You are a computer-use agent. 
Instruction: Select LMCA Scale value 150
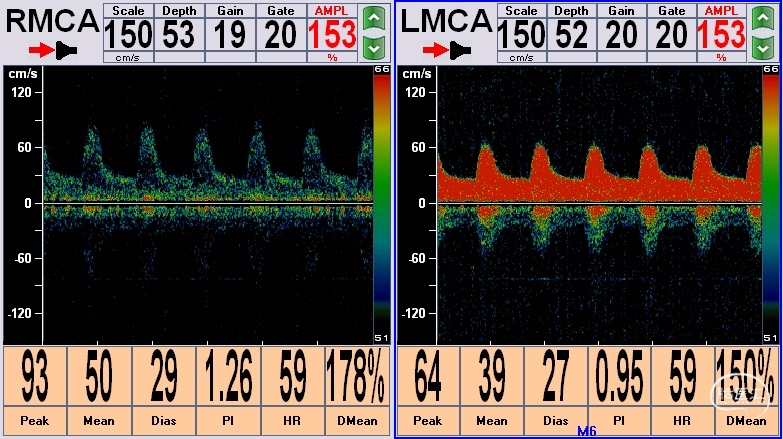pos(522,35)
